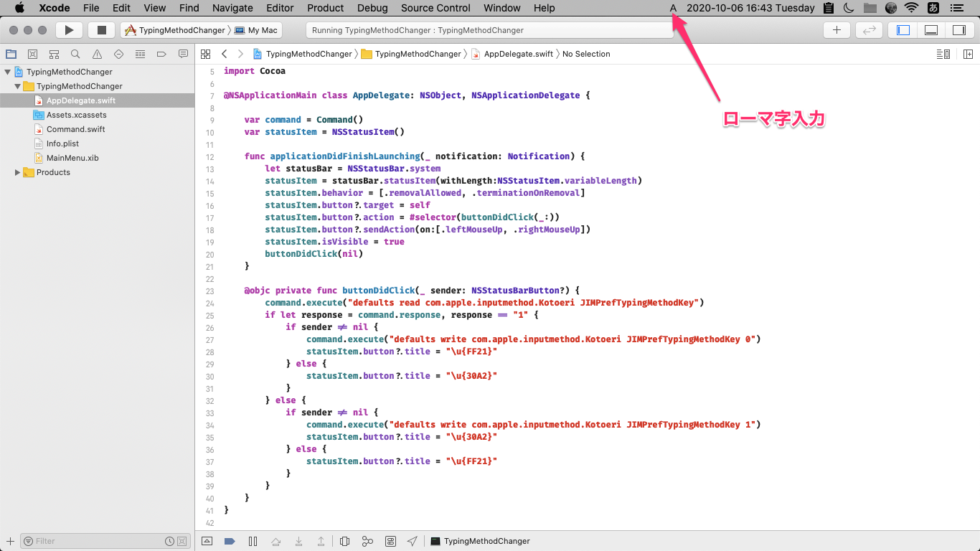
Task: Open the source control navigator icon
Action: (32, 54)
